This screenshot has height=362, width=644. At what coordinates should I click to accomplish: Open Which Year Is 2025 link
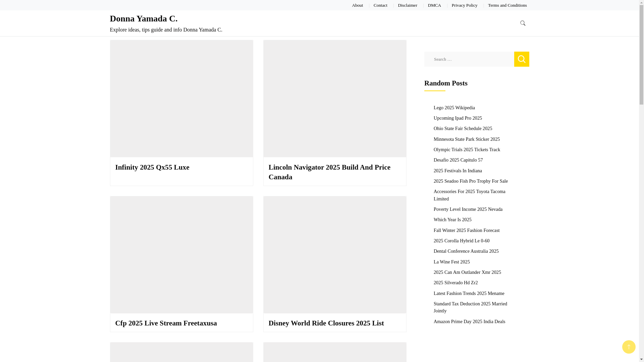click(452, 220)
